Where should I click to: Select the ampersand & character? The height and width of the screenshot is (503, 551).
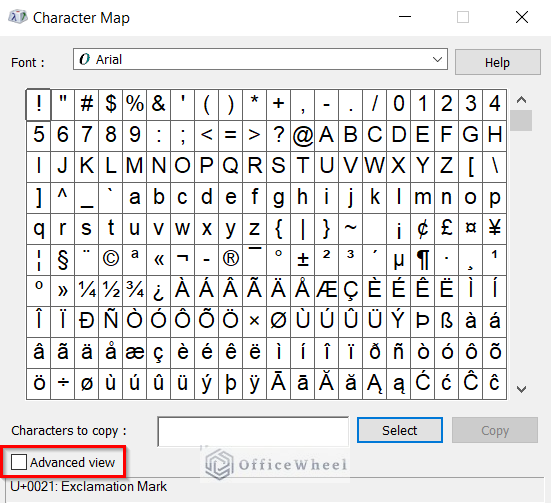[x=158, y=105]
